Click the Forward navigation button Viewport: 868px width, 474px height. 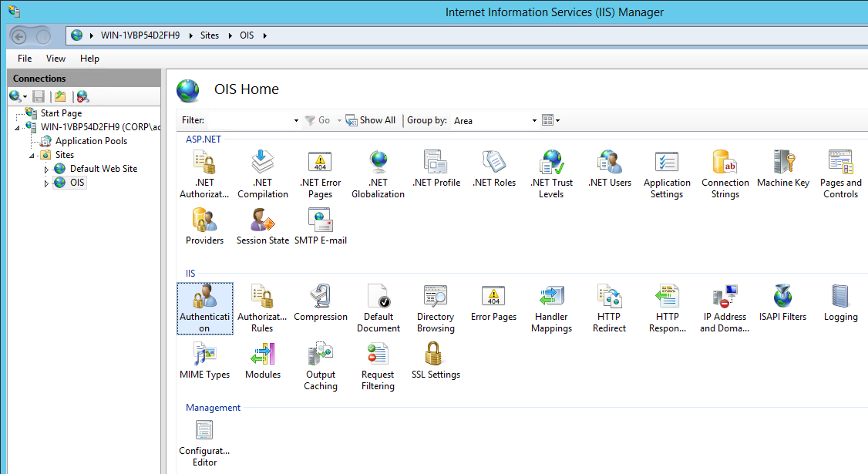pyautogui.click(x=42, y=36)
